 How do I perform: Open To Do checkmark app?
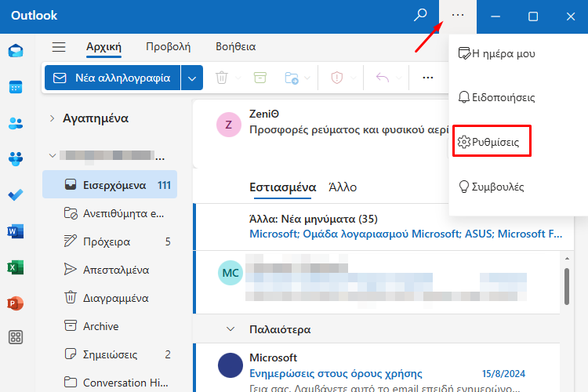coord(16,194)
